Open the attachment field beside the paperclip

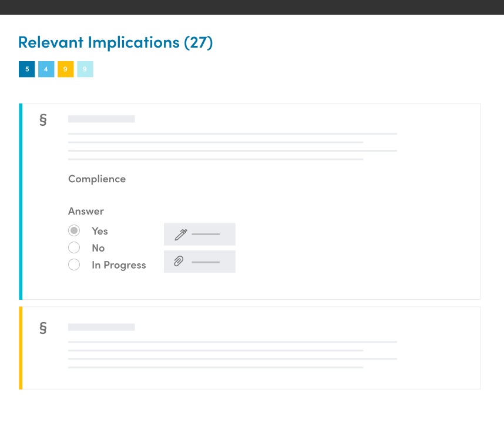[206, 262]
